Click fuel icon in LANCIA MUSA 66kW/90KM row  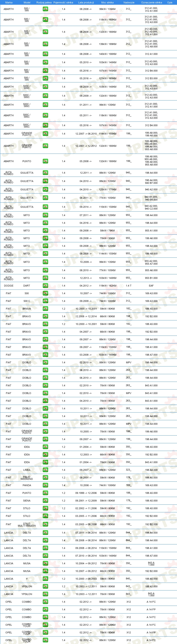pos(45,571)
